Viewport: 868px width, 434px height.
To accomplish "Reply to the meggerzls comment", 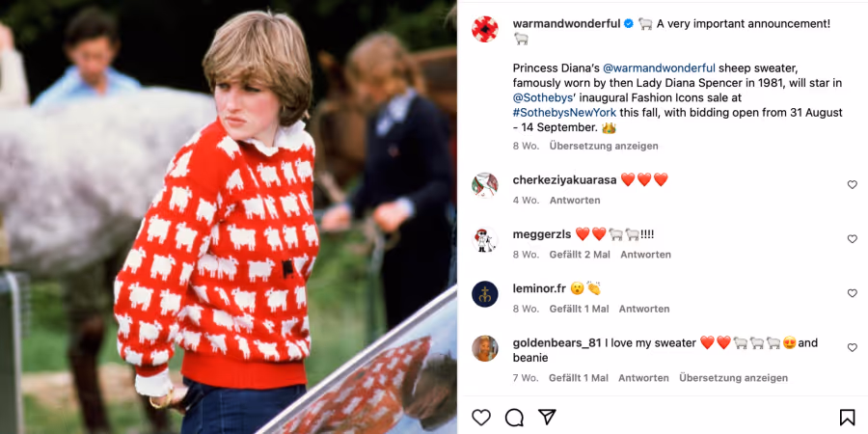I will click(x=645, y=255).
